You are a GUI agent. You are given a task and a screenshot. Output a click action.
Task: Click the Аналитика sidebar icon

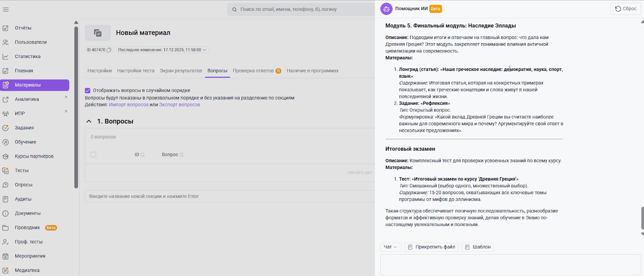[x=6, y=100]
